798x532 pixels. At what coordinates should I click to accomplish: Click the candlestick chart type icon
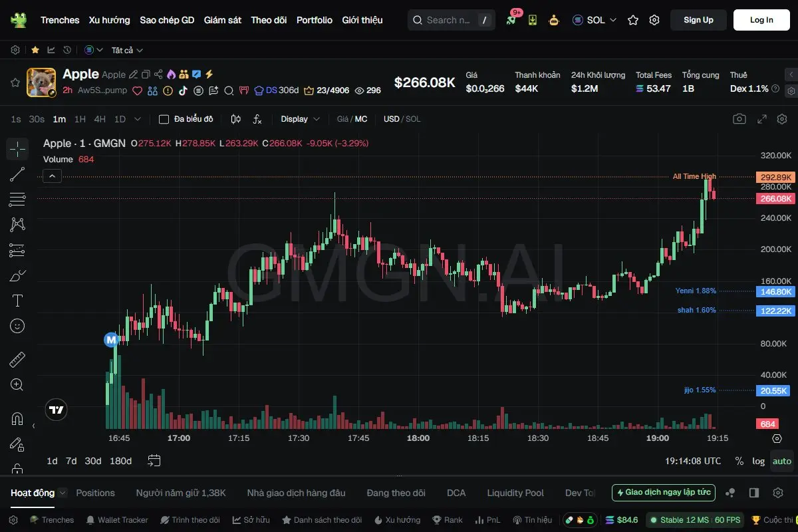point(235,119)
